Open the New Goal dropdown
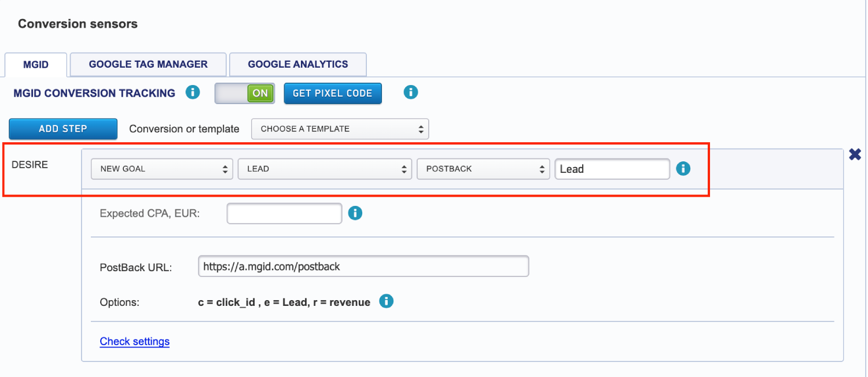This screenshot has width=868, height=377. 162,169
